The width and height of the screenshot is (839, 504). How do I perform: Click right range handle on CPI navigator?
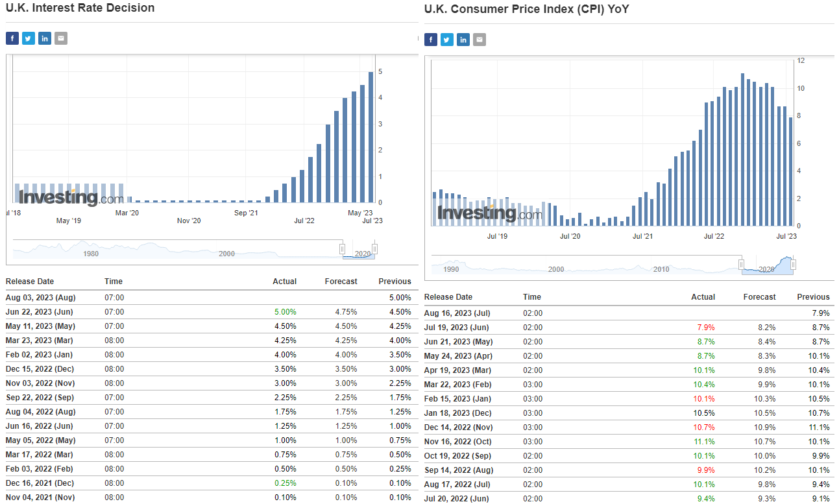(x=793, y=265)
